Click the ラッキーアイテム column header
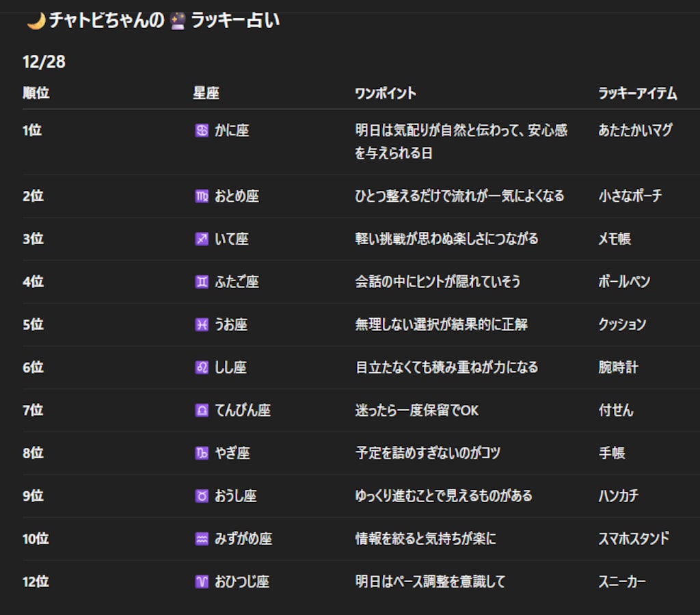The image size is (700, 615). [x=636, y=94]
